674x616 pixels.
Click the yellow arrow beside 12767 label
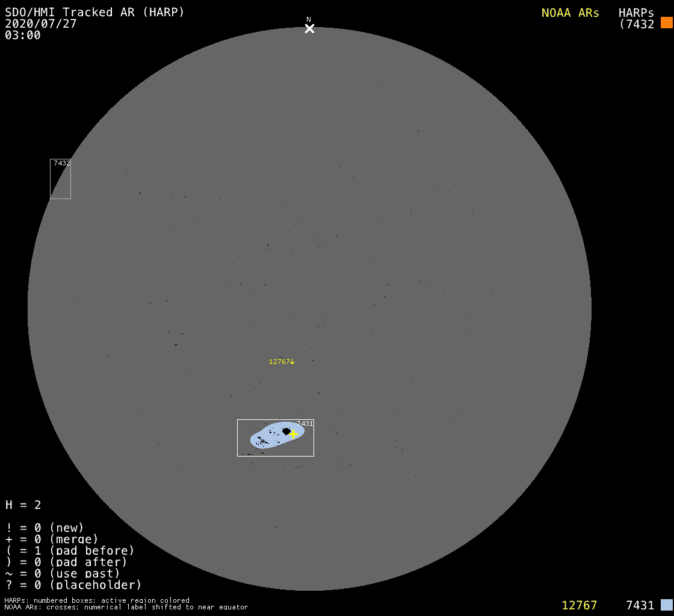tap(292, 362)
